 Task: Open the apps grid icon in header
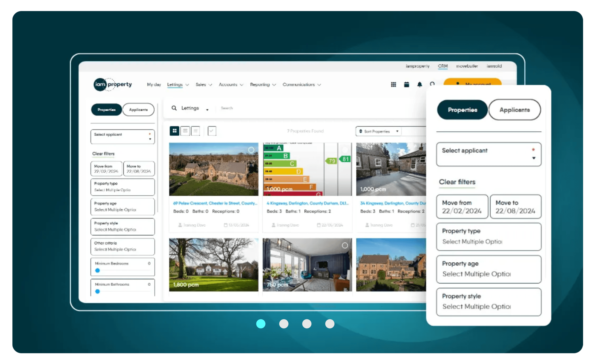[393, 85]
